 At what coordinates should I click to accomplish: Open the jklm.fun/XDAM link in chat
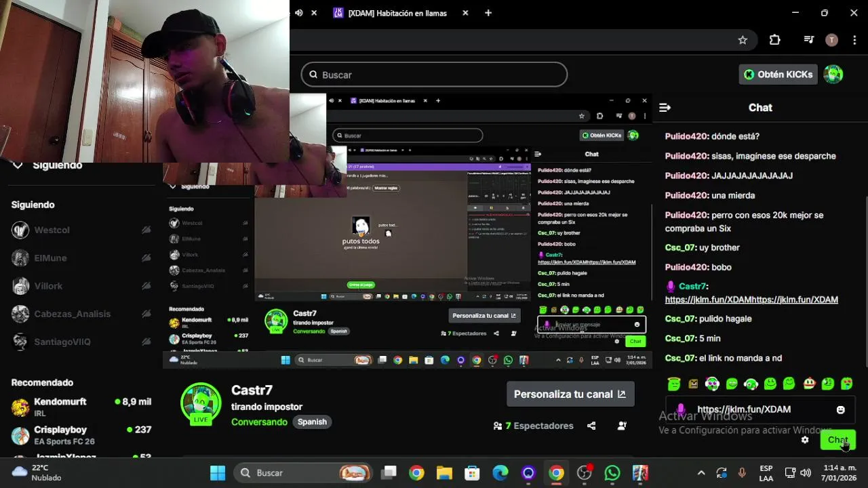751,300
